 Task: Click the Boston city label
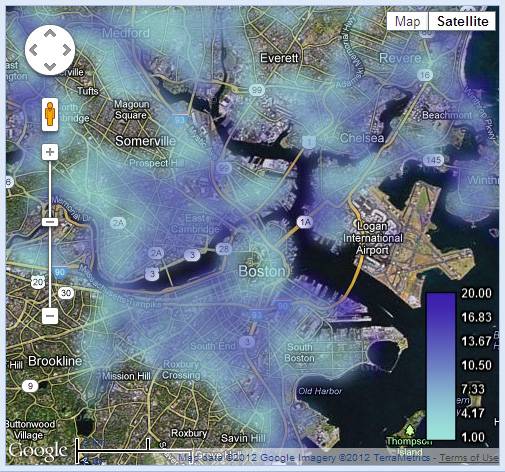click(262, 271)
